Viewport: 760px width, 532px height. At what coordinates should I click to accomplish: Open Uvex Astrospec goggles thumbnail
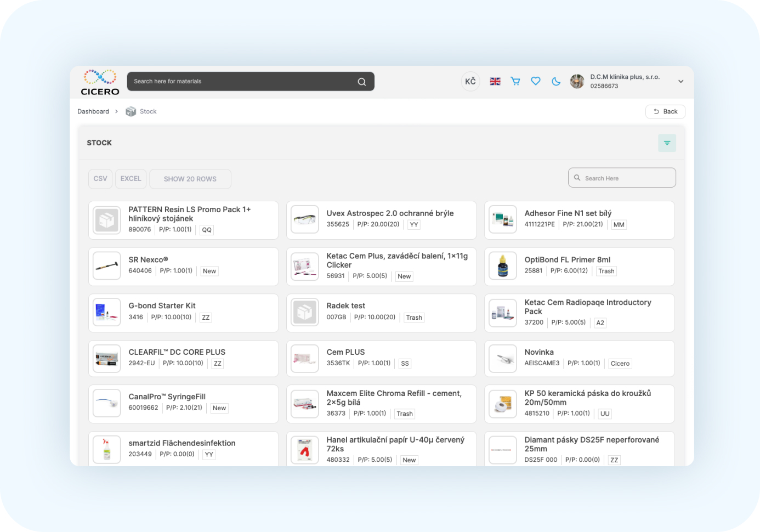[305, 220]
